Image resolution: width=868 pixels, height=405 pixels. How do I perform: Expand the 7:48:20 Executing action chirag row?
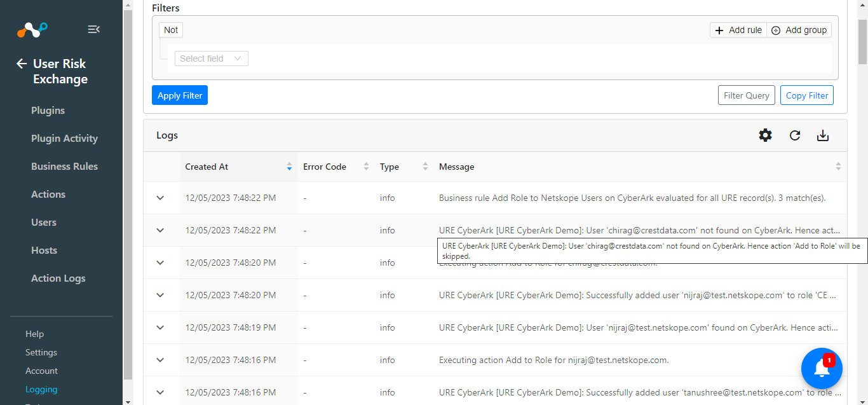[160, 263]
